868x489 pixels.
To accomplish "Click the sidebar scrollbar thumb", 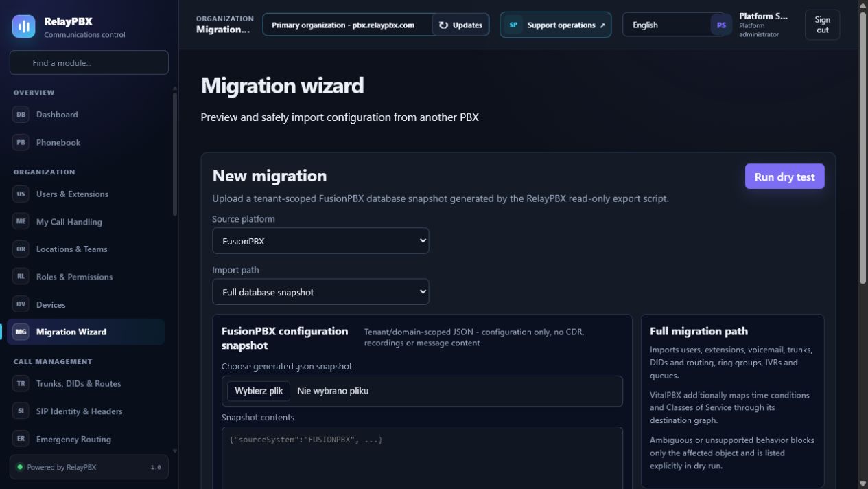I will (x=174, y=155).
